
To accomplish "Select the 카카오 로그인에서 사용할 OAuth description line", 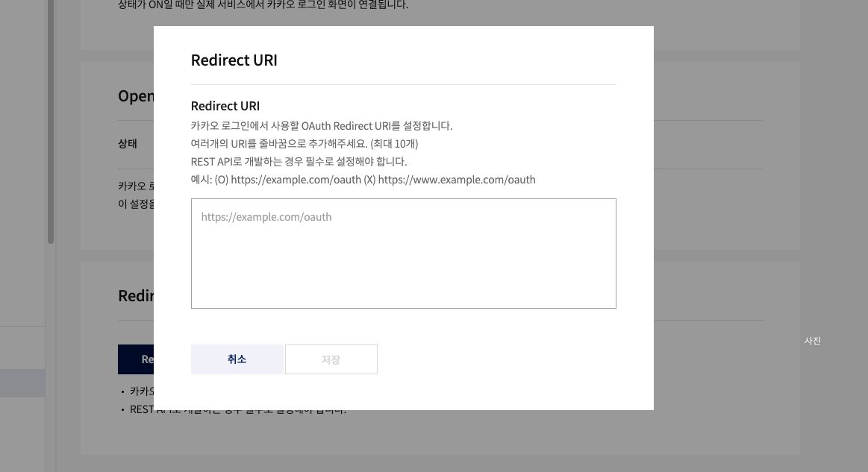I will [322, 125].
